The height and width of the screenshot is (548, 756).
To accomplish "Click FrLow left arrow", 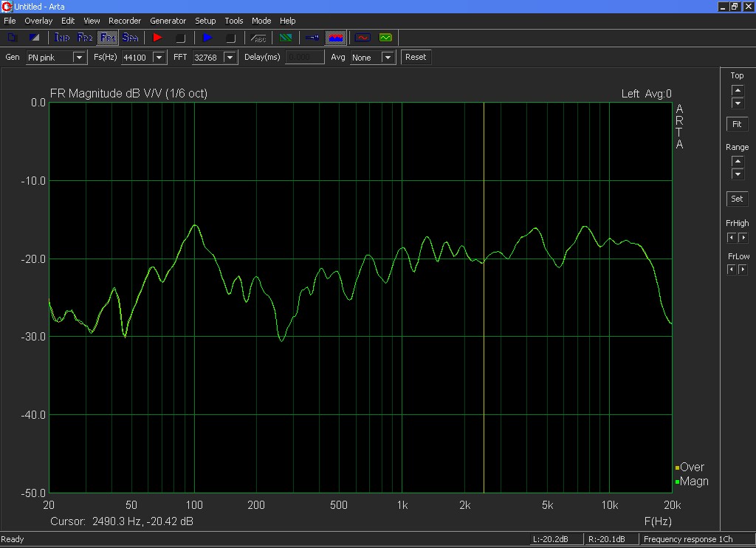I will click(x=732, y=269).
